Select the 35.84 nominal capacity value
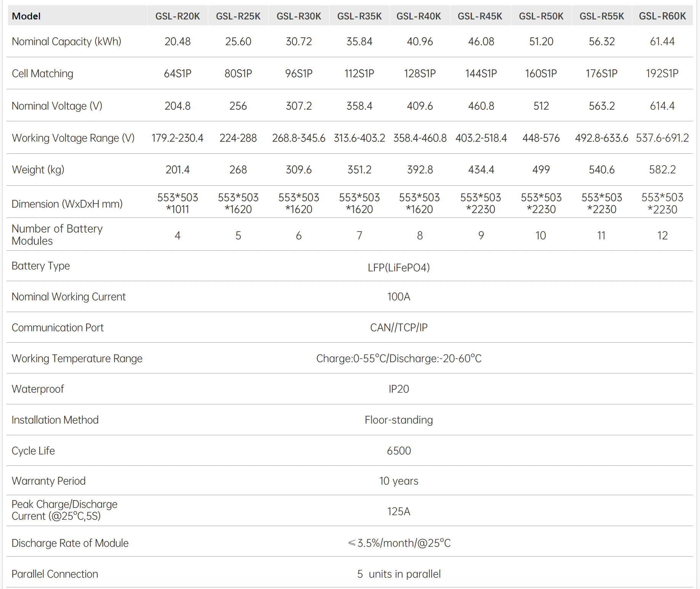Screen dimensions: 700x589 point(359,42)
